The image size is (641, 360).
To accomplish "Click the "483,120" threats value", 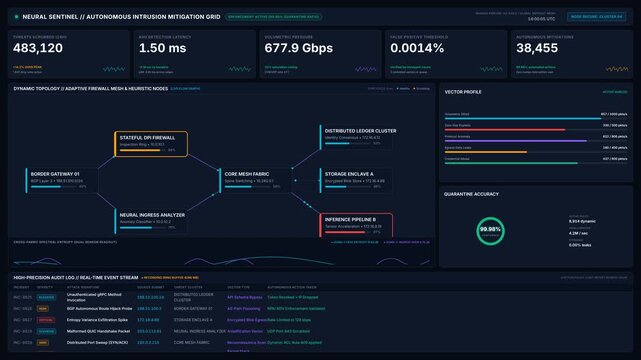I will tap(38, 48).
